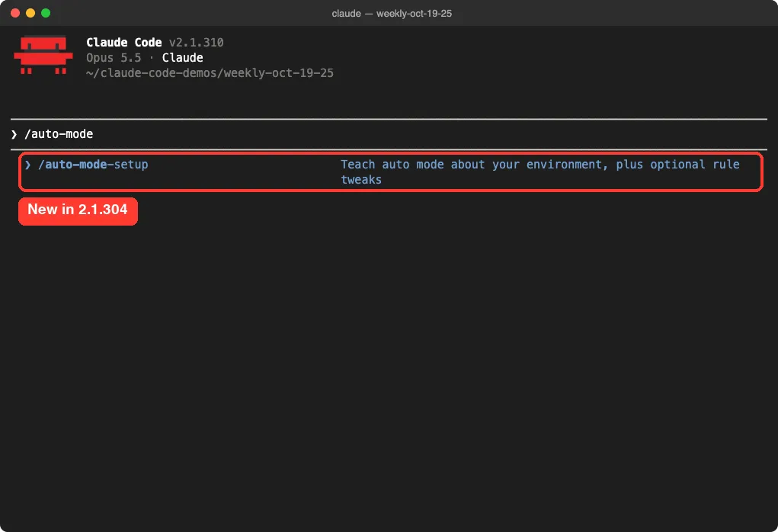The width and height of the screenshot is (778, 532).
Task: Click the red close window button
Action: pyautogui.click(x=15, y=13)
